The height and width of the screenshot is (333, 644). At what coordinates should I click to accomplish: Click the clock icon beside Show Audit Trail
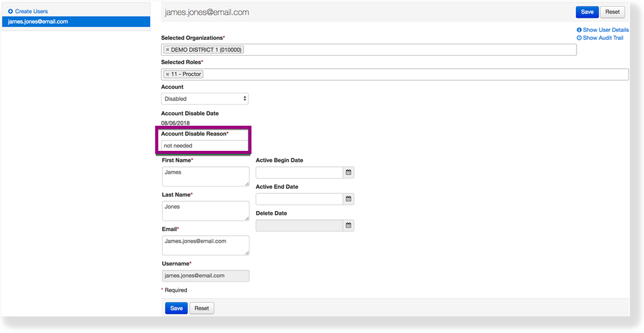pyautogui.click(x=579, y=38)
